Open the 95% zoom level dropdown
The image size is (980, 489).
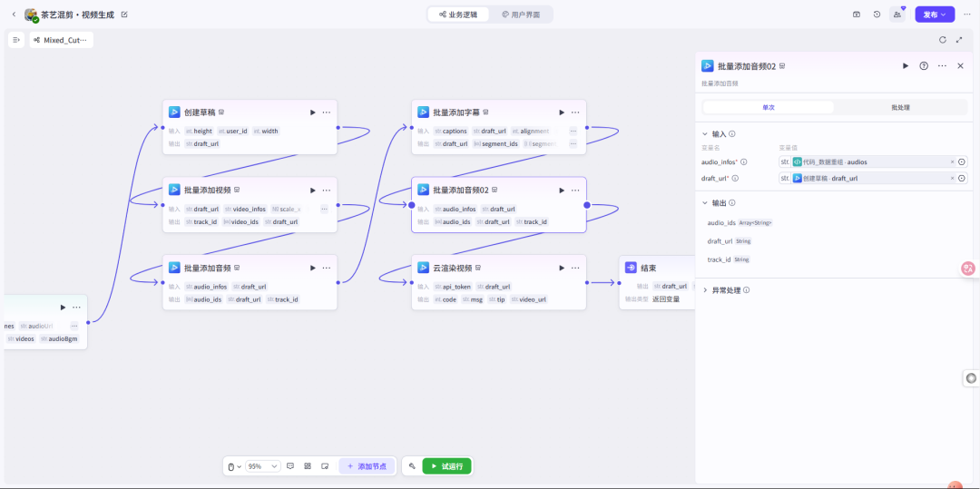tap(262, 466)
